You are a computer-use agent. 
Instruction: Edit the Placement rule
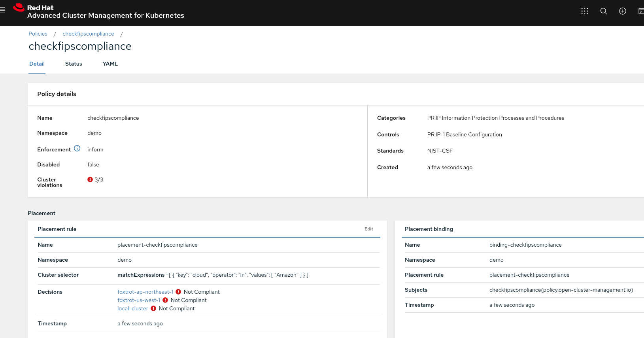click(x=369, y=229)
